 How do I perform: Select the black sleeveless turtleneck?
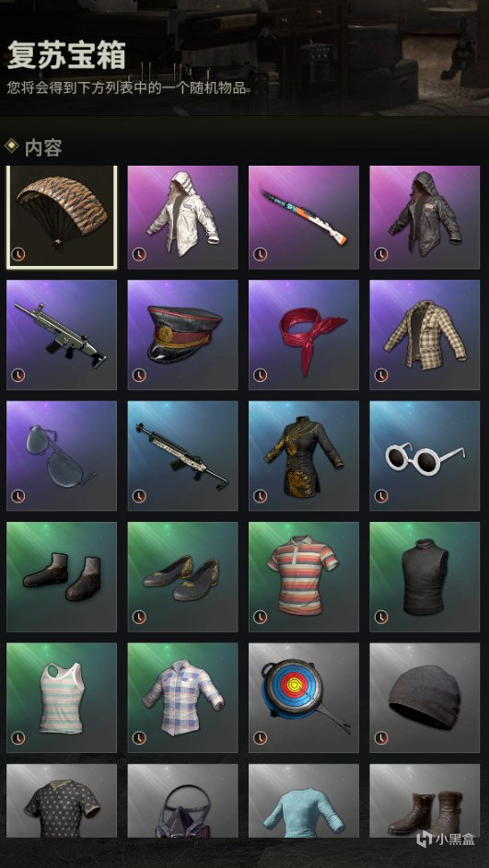(425, 577)
